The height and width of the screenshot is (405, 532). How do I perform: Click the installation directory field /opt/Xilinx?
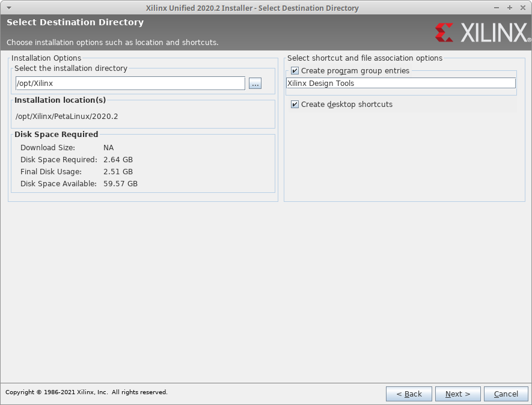(x=130, y=84)
